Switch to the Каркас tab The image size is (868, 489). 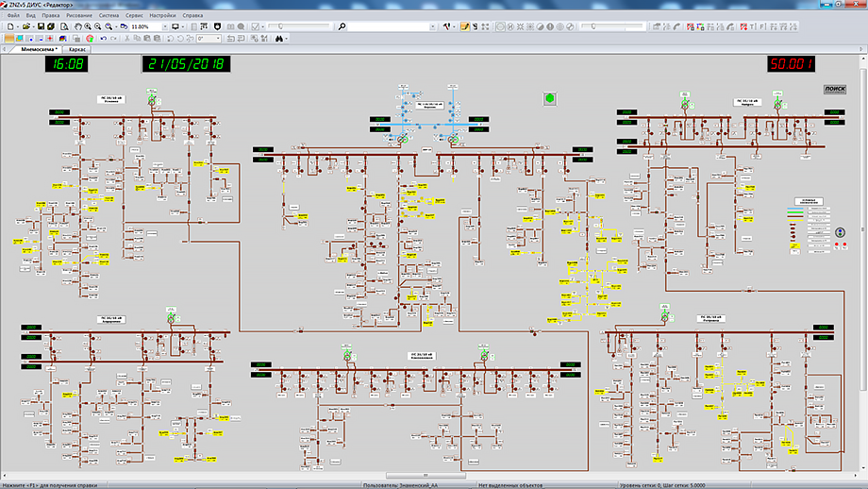click(x=77, y=49)
